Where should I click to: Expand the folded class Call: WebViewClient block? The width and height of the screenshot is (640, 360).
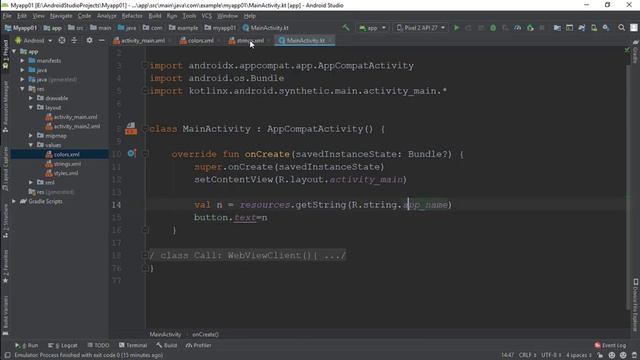(144, 256)
